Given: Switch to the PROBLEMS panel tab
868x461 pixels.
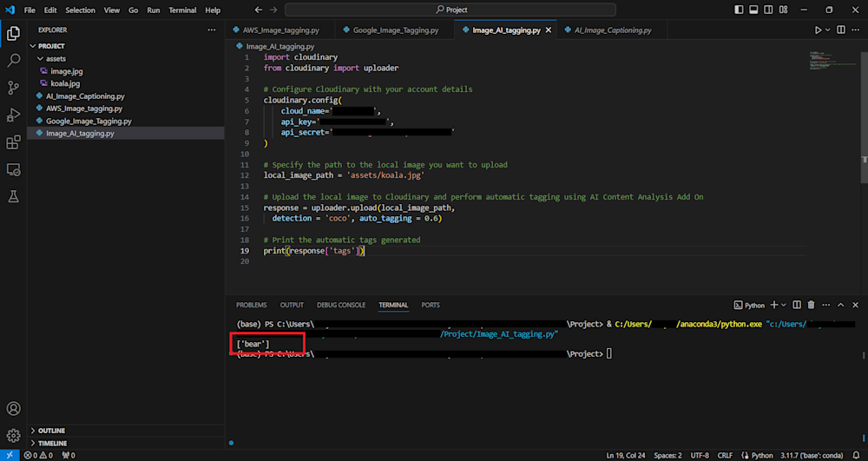Looking at the screenshot, I should tap(252, 305).
